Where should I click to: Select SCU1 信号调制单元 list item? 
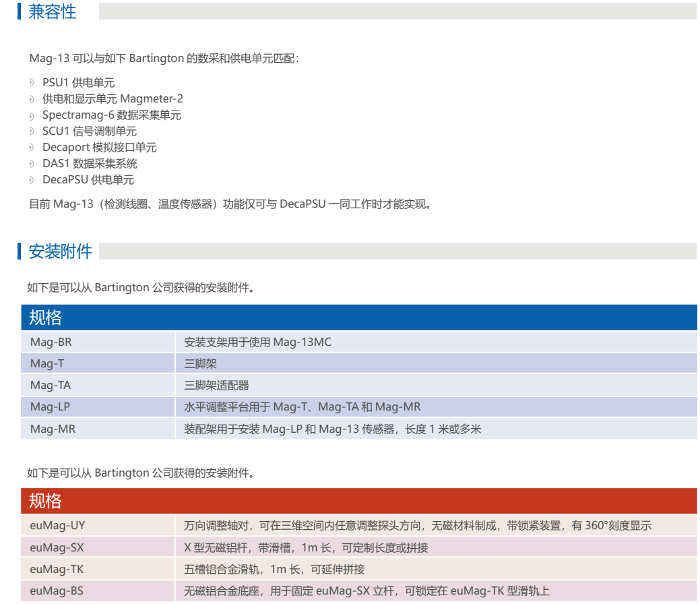pos(90,131)
